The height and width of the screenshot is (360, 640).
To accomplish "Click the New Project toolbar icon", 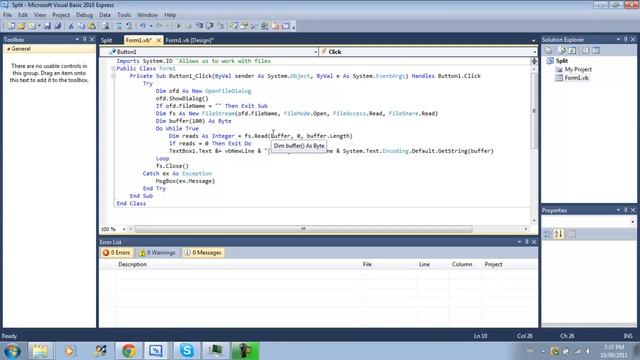I will [x=11, y=26].
